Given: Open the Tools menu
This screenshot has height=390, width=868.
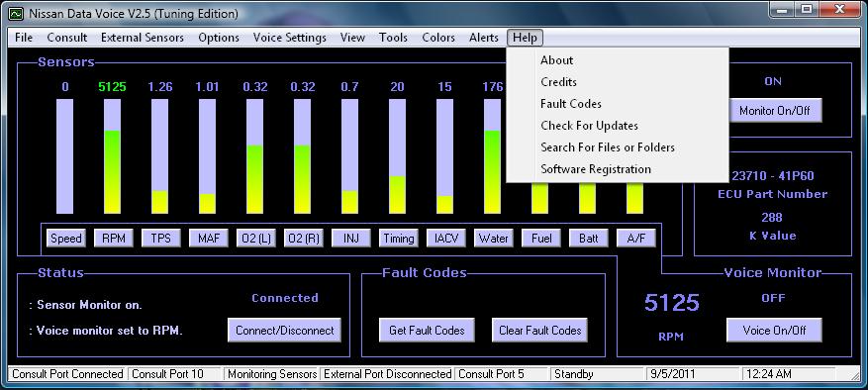Looking at the screenshot, I should pos(393,38).
